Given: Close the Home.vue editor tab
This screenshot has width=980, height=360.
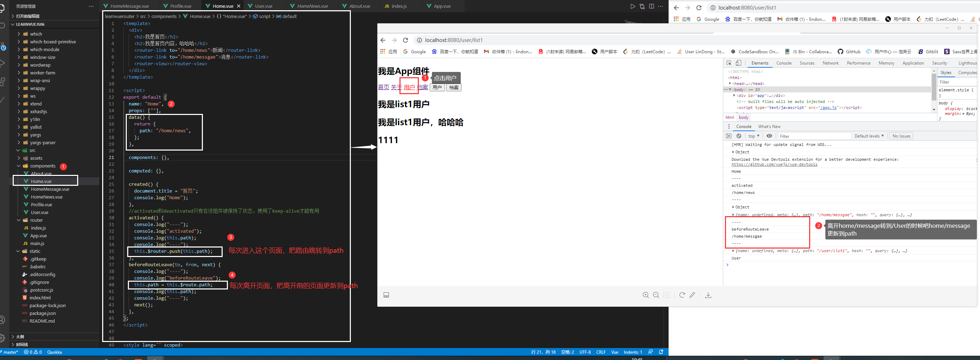Looking at the screenshot, I should (238, 6).
